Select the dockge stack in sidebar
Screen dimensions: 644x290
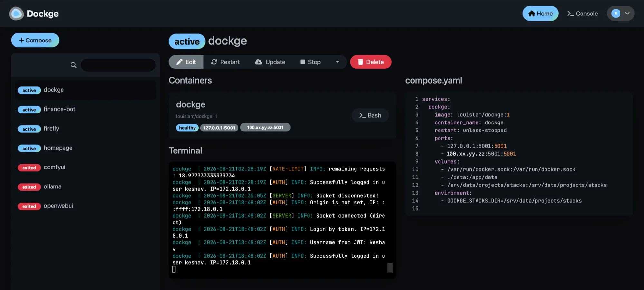point(85,90)
